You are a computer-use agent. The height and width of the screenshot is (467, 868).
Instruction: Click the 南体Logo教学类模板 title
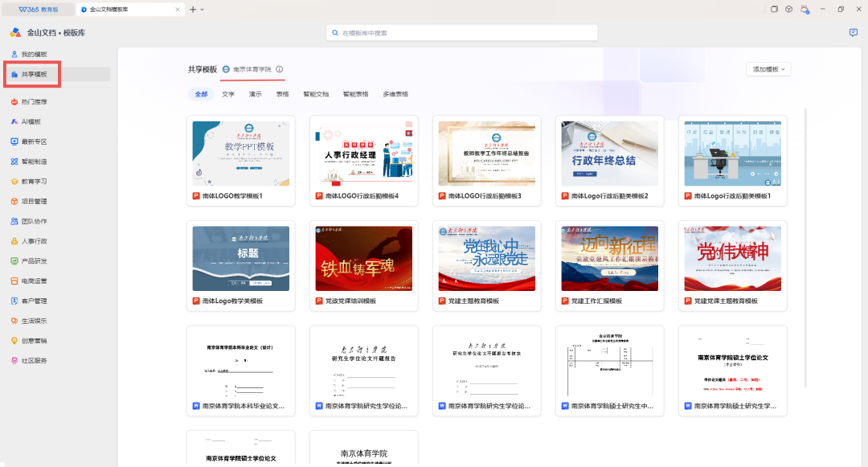[232, 301]
